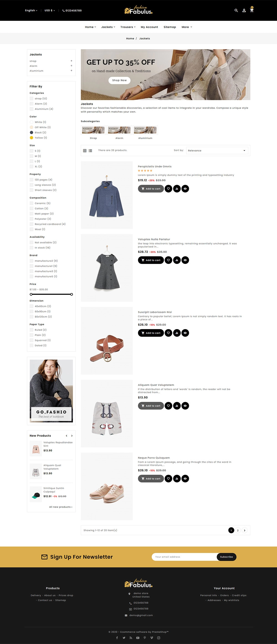Quick view Suscipit Laboriosam Nisi product
The height and width of the screenshot is (644, 277).
click(185, 333)
